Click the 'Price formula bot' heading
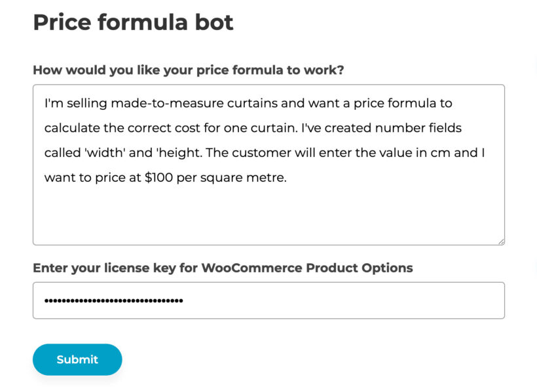The image size is (537, 392). 133,22
